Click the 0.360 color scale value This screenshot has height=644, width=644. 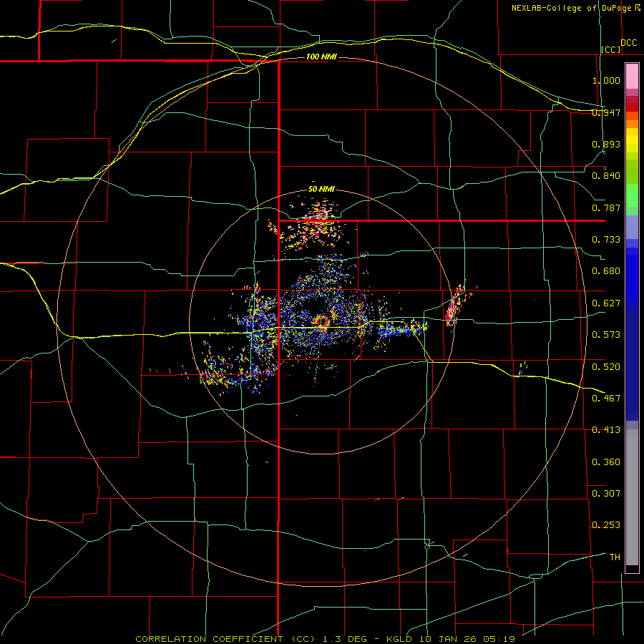point(606,462)
